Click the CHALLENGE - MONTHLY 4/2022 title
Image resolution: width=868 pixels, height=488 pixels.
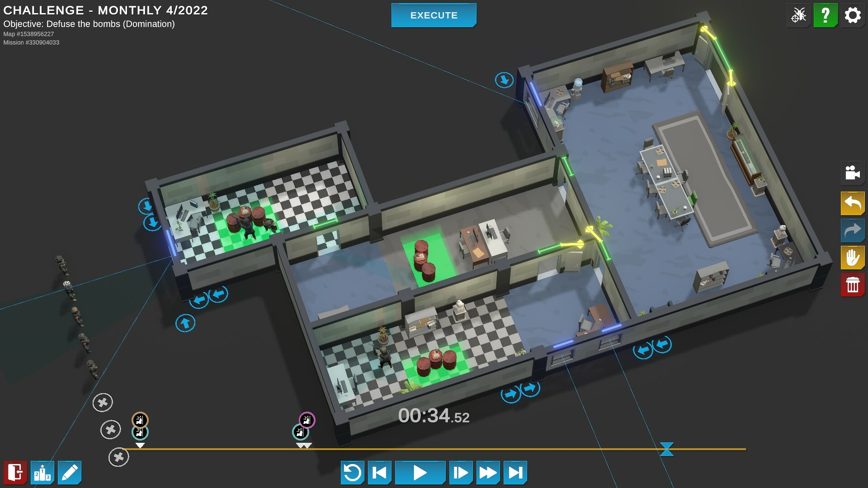click(x=105, y=10)
